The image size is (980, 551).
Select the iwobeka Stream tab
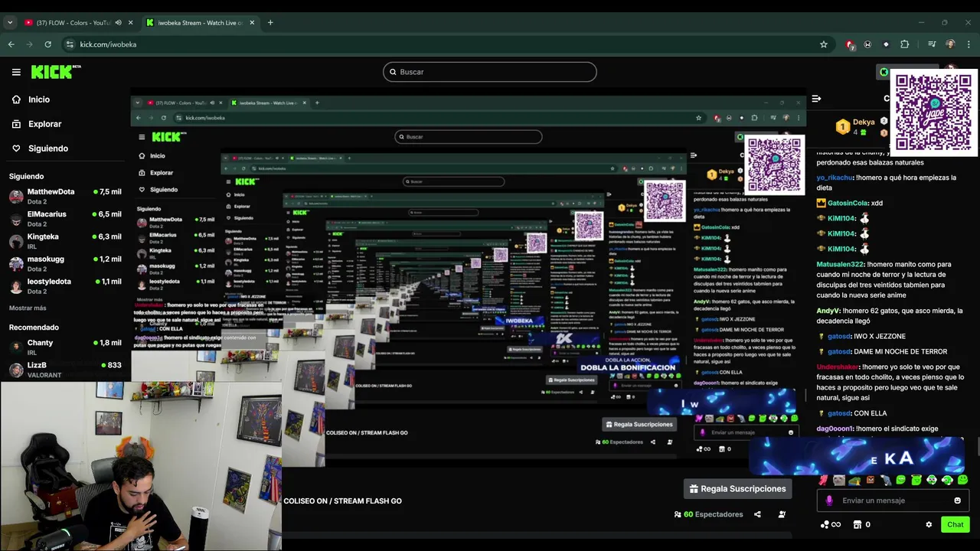pos(201,23)
